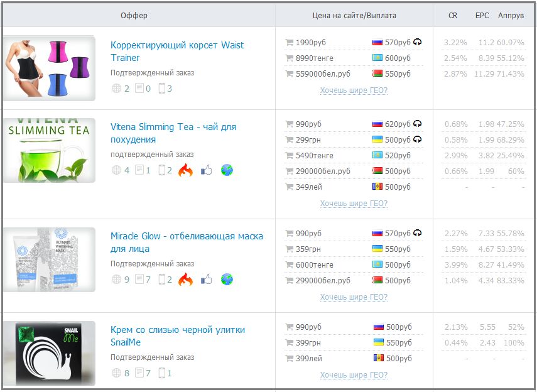The height and width of the screenshot is (392, 537).
Task: Click the fire icon in Vitena Slimming Tea row
Action: click(185, 170)
